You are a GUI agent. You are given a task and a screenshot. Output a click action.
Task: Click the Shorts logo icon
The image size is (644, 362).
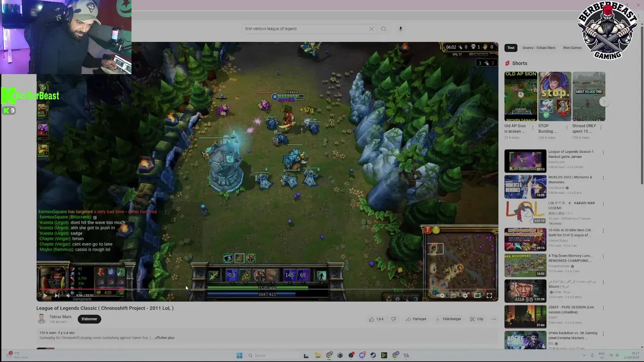point(507,63)
